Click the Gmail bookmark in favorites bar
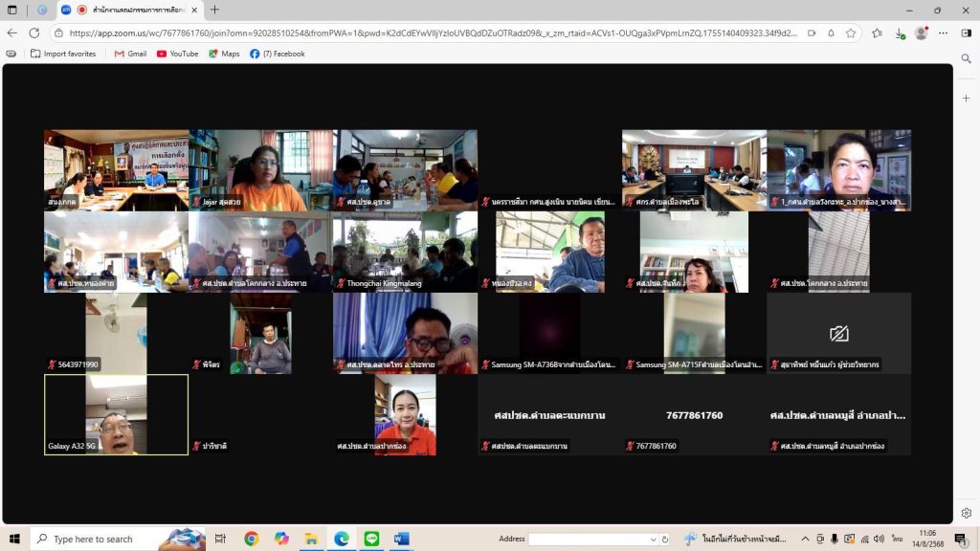The height and width of the screenshot is (551, 980). point(130,54)
